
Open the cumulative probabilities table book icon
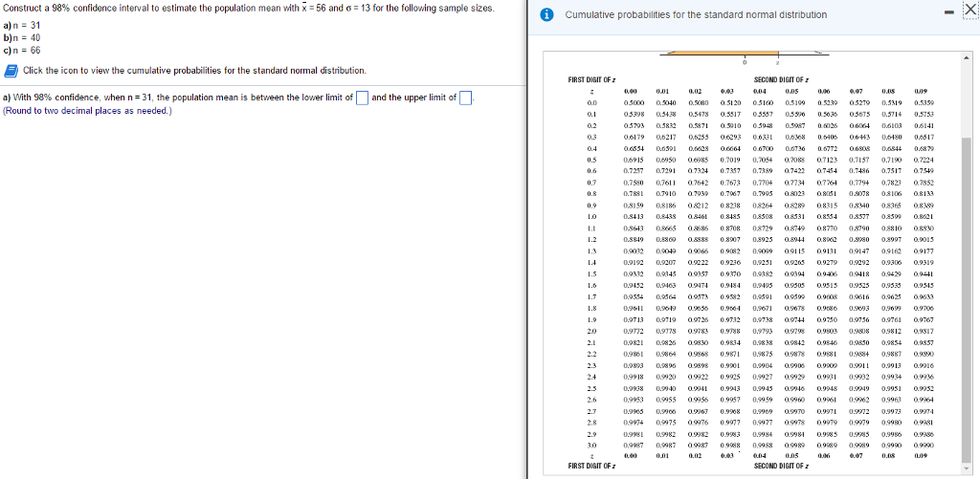point(11,70)
